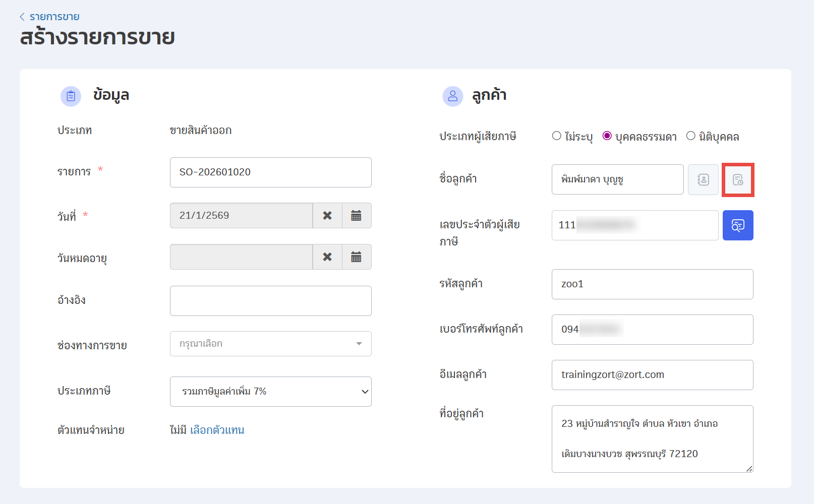Viewport: 814px width, 504px height.
Task: Click the ที่อยู่ลูกค้า address text area
Action: click(x=652, y=438)
